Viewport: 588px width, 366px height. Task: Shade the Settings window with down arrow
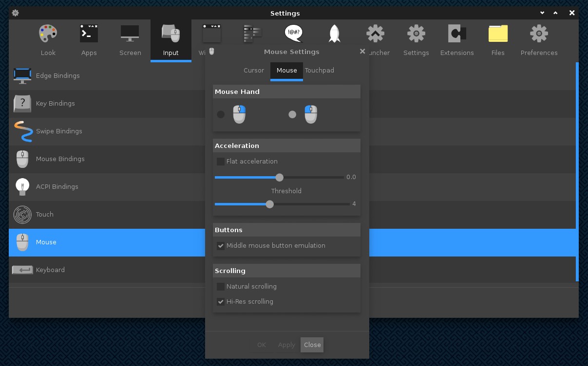click(x=542, y=13)
